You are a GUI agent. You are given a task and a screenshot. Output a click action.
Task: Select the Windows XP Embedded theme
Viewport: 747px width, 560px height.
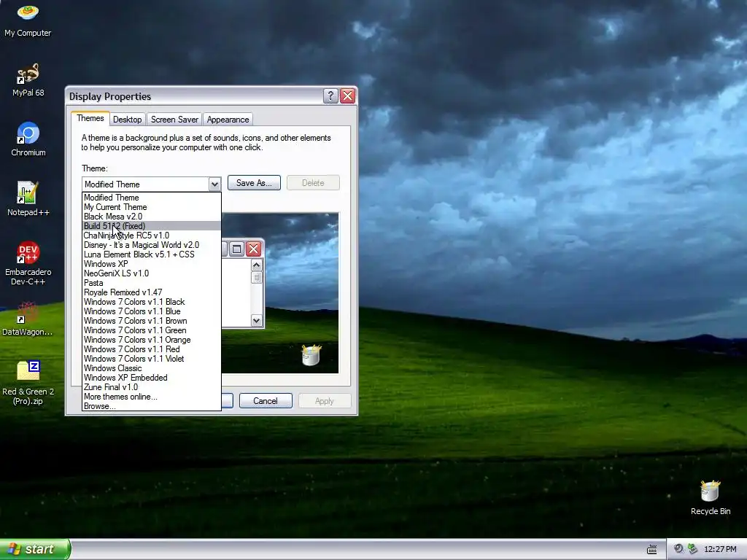click(152, 378)
